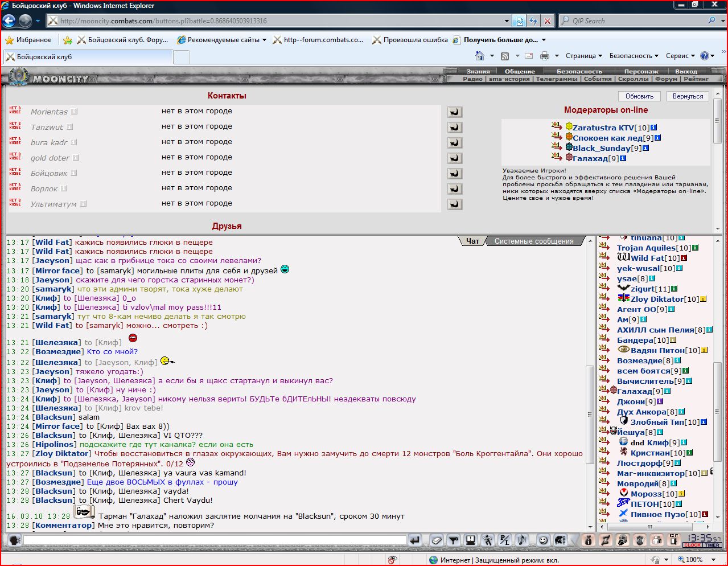Click the Произошла ошибка favorites link
This screenshot has width=728, height=566.
(x=410, y=40)
